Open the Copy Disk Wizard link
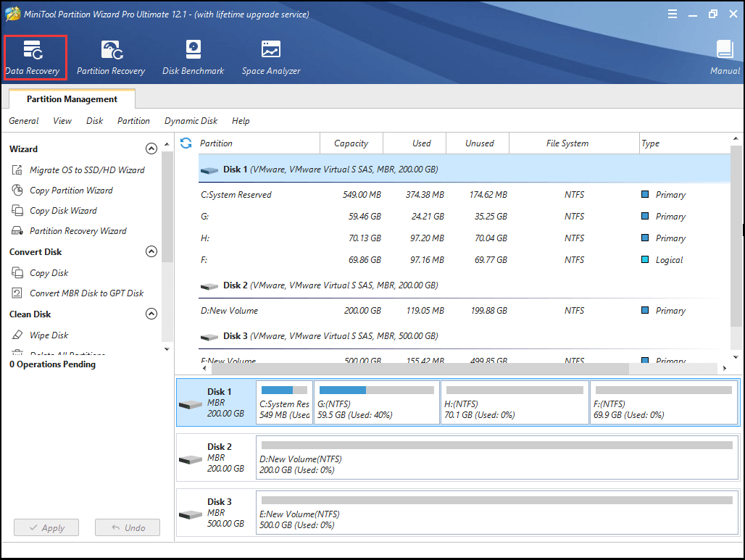The height and width of the screenshot is (560, 745). (63, 210)
